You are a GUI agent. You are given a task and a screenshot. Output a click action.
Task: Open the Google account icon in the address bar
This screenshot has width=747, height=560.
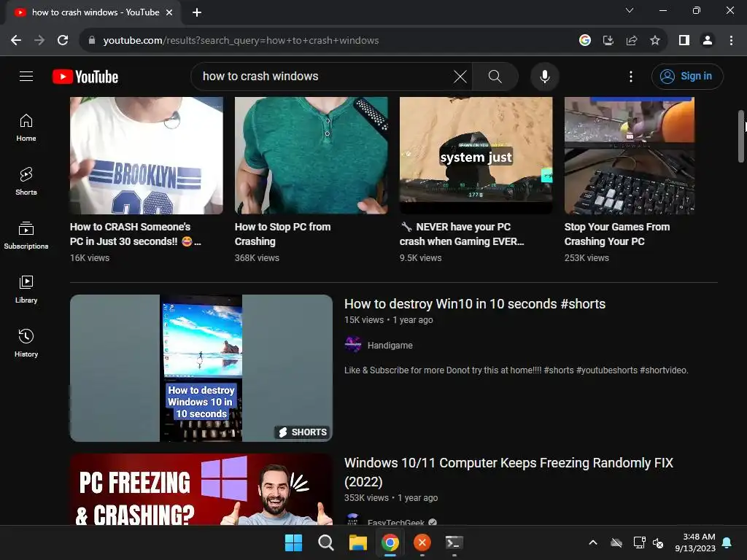(585, 41)
